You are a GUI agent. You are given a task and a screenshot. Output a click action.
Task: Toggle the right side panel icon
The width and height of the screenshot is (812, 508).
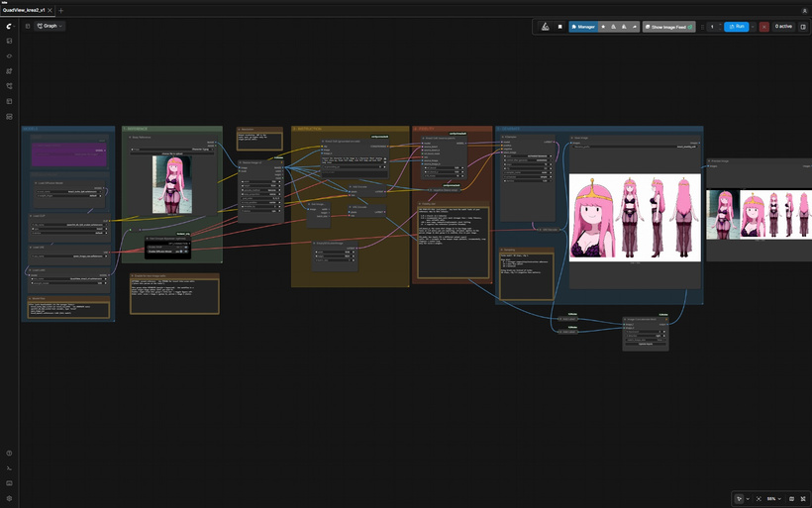click(x=803, y=27)
